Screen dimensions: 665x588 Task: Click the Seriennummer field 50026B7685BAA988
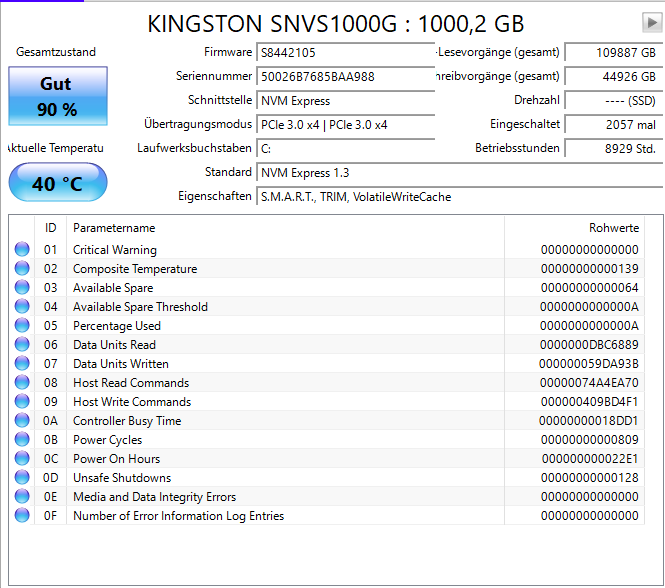point(346,77)
